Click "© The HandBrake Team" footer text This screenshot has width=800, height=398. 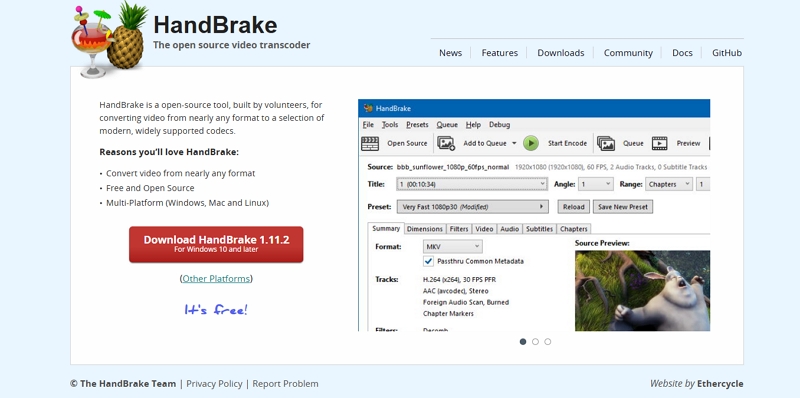click(123, 384)
